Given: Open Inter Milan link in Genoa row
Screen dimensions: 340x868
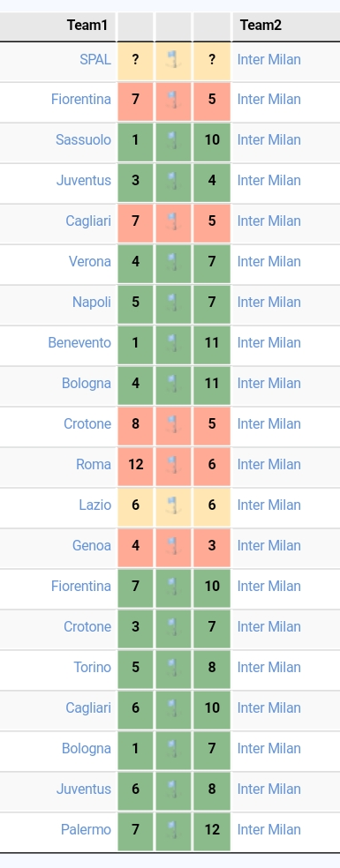Looking at the screenshot, I should click(269, 546).
